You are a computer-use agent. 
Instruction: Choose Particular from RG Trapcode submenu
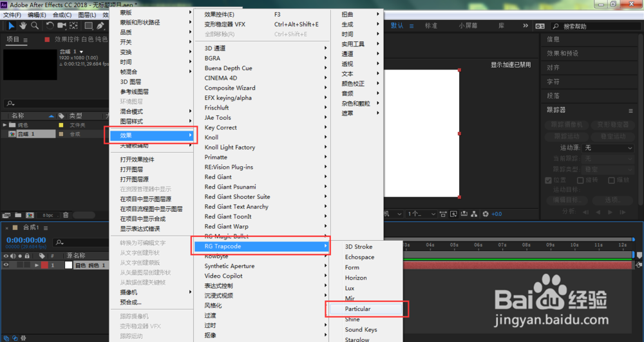[366, 309]
